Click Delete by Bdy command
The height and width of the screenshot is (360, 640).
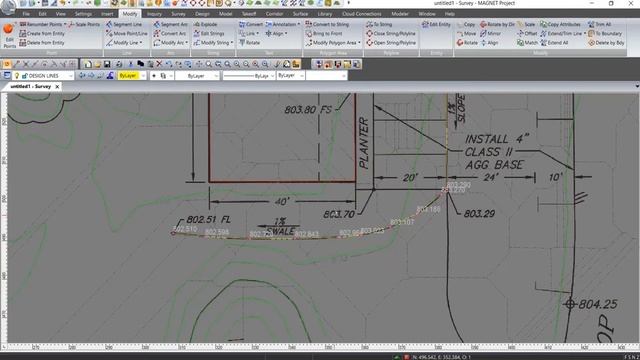pyautogui.click(x=606, y=42)
